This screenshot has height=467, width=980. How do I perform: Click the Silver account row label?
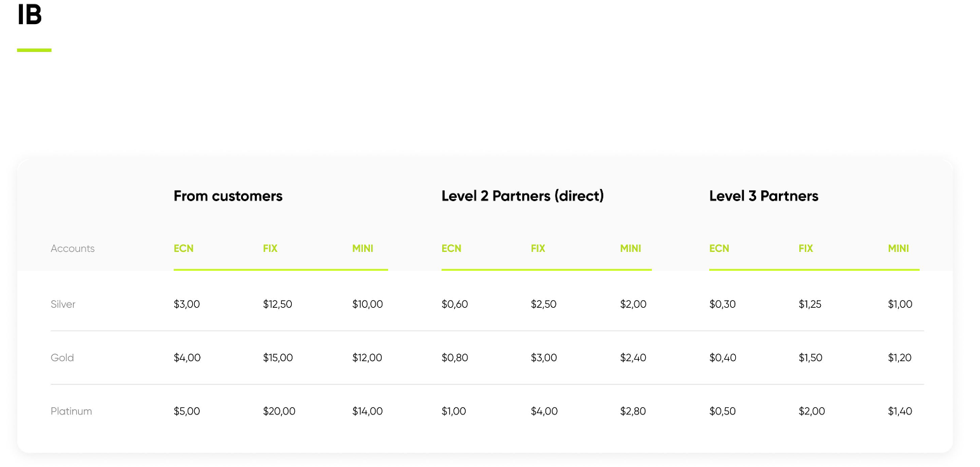(x=63, y=305)
